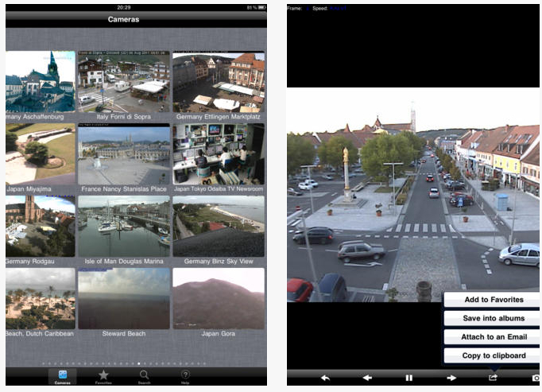Open the Japan Tokyo Odaiba TV Newsroom camera
The image size is (542, 392).
(x=219, y=154)
